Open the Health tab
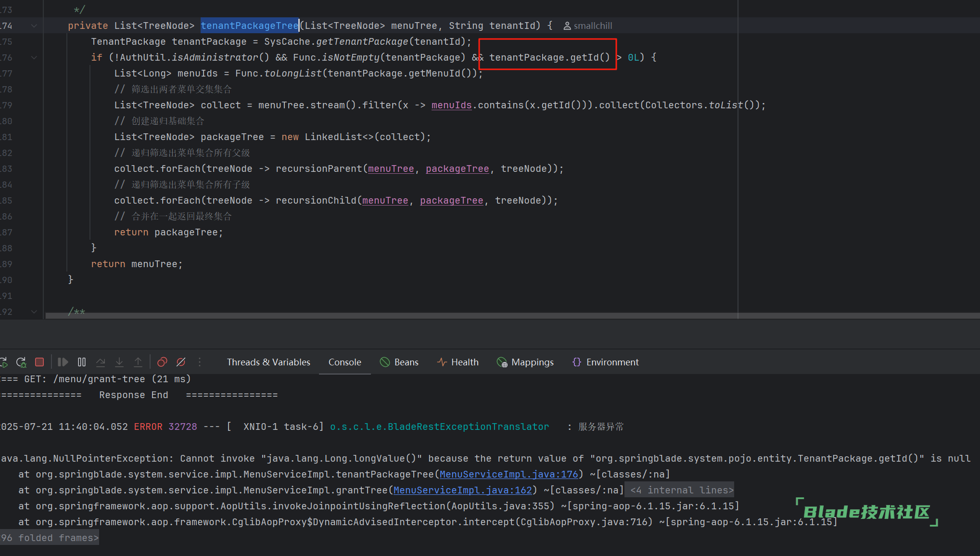This screenshot has width=980, height=556. pos(458,362)
